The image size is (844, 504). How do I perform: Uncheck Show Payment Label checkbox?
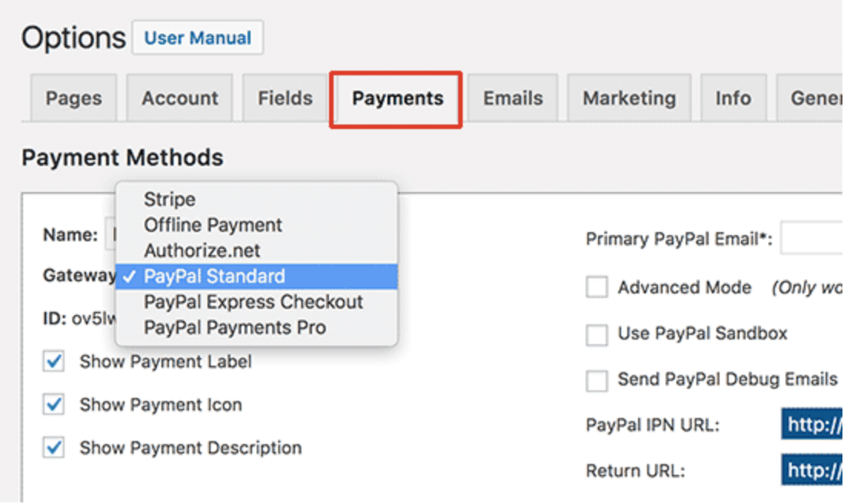[54, 362]
